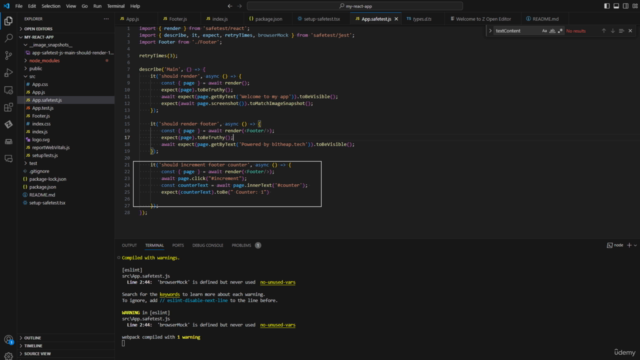The image size is (640, 360).
Task: Click first no-unused-vars link in terminal
Action: point(278,282)
